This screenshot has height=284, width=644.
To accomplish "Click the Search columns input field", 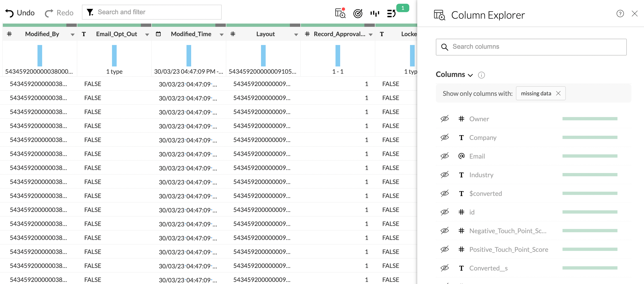I will pos(531,47).
